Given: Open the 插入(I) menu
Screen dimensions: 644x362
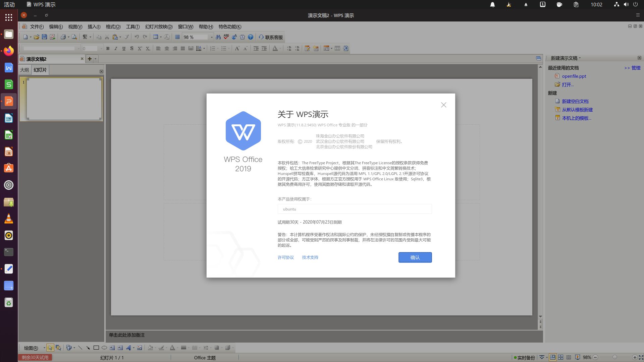Looking at the screenshot, I should [x=94, y=27].
